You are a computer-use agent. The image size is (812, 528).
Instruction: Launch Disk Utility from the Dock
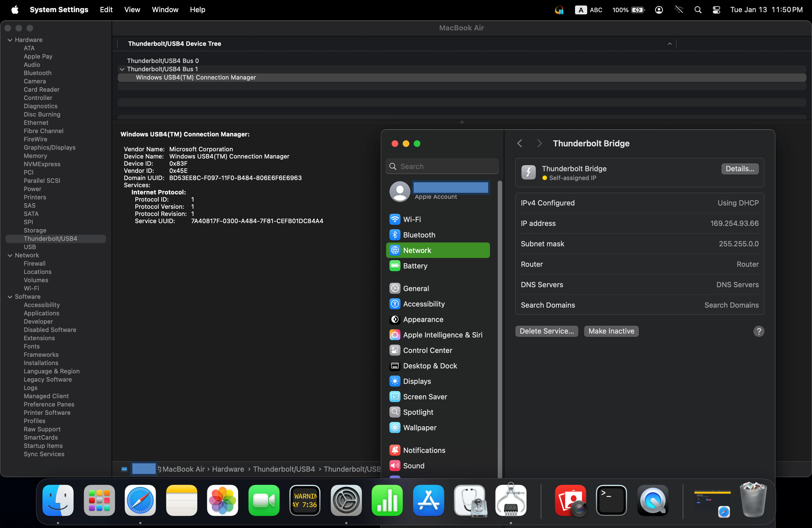click(469, 500)
